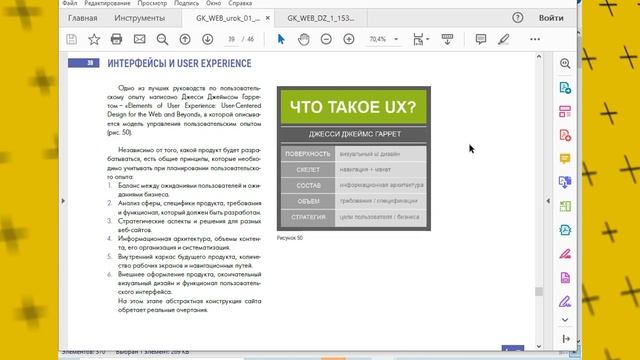Click the Войти sign-in button
Screen dimensions: 640x360
point(551,18)
